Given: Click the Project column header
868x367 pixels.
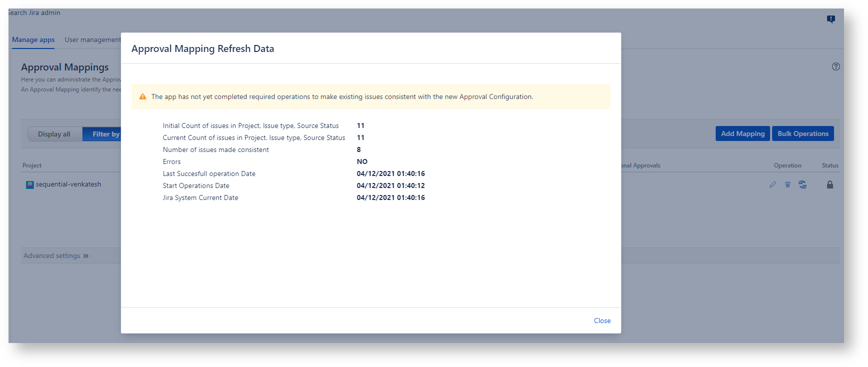Looking at the screenshot, I should pyautogui.click(x=32, y=165).
